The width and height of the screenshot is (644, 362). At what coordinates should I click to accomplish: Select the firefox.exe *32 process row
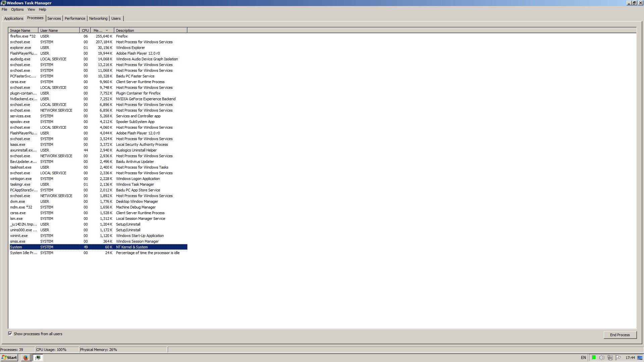22,36
